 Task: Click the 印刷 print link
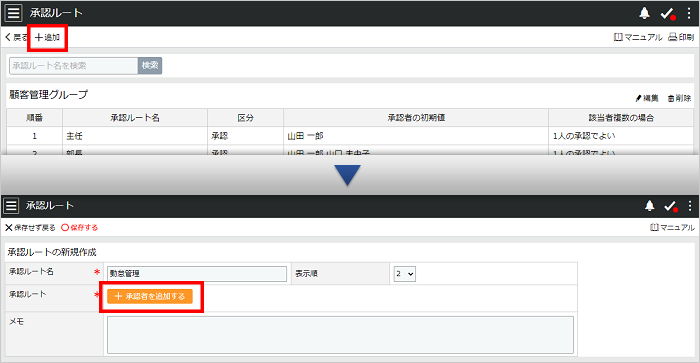[x=681, y=38]
